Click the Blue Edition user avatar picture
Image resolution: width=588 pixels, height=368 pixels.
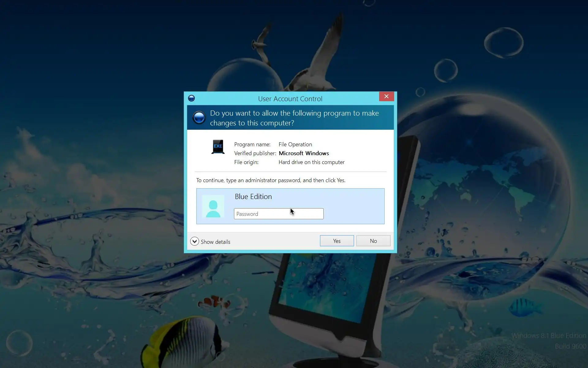click(213, 206)
